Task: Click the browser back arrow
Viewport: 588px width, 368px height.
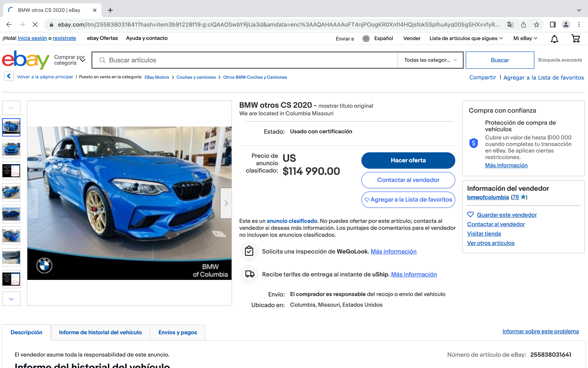Action: point(9,25)
